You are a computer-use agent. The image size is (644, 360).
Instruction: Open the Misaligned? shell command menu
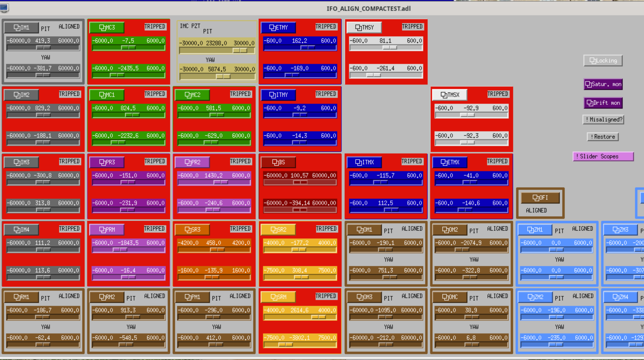[603, 120]
